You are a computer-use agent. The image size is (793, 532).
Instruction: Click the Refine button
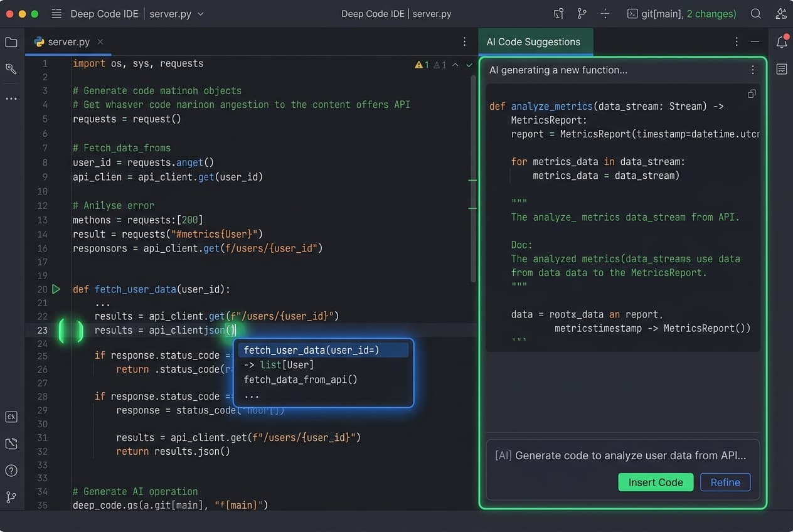point(725,482)
